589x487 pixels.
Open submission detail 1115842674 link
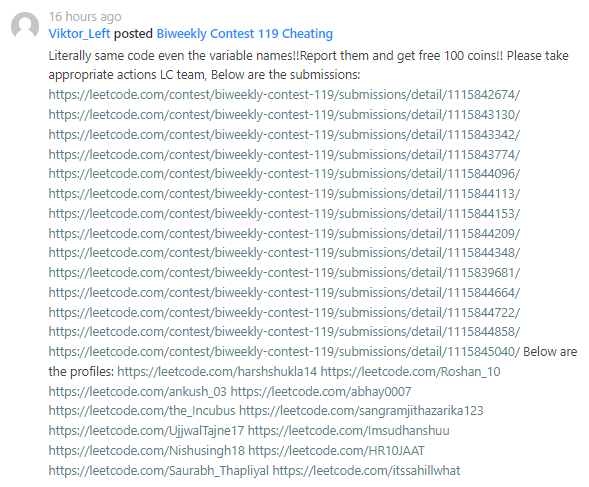coord(284,95)
